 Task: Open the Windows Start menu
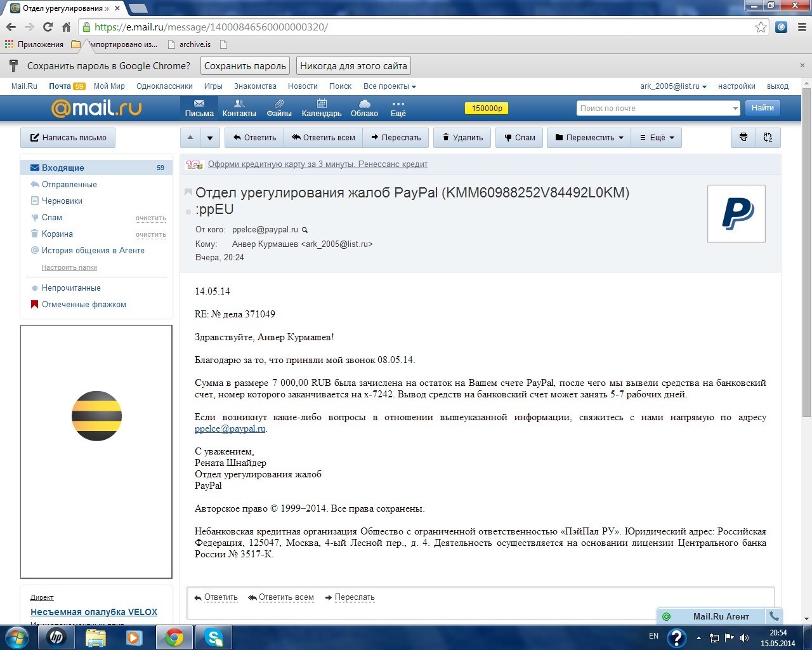pos(17,637)
